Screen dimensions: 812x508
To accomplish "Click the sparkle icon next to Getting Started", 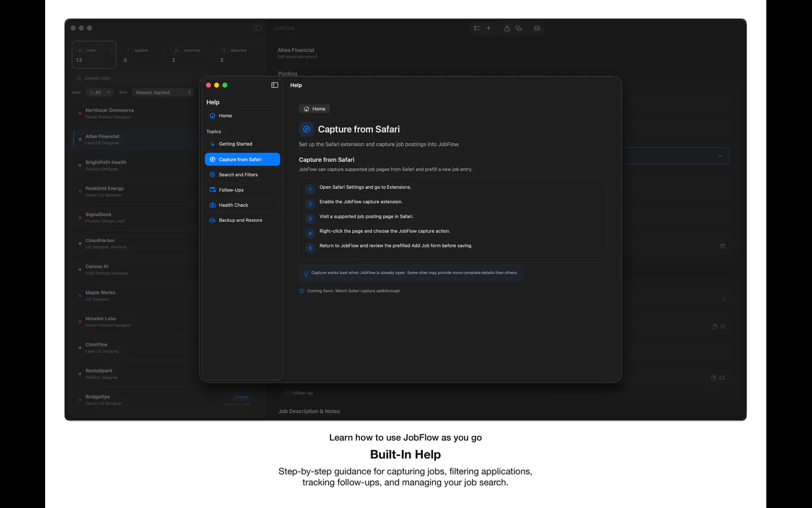I will pos(213,144).
